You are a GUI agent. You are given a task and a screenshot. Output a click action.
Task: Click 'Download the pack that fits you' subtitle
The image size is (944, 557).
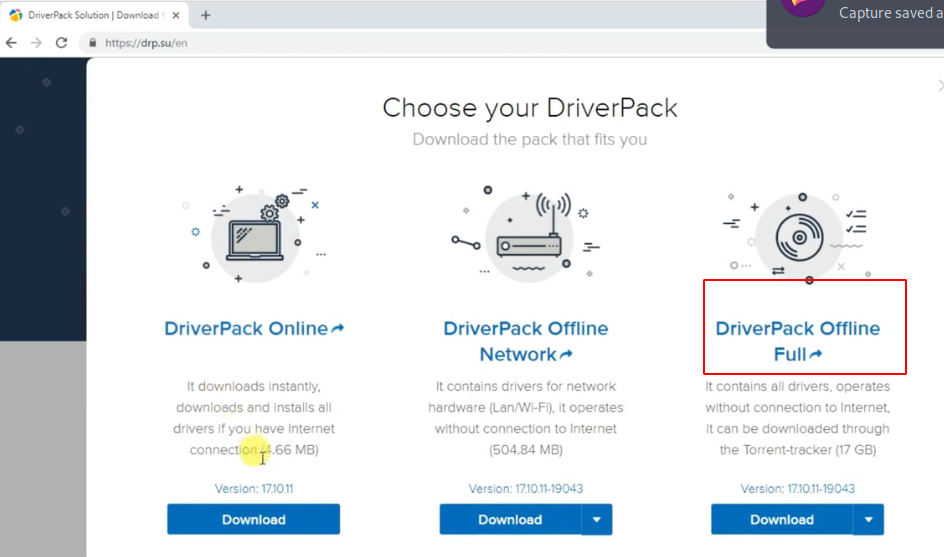530,139
